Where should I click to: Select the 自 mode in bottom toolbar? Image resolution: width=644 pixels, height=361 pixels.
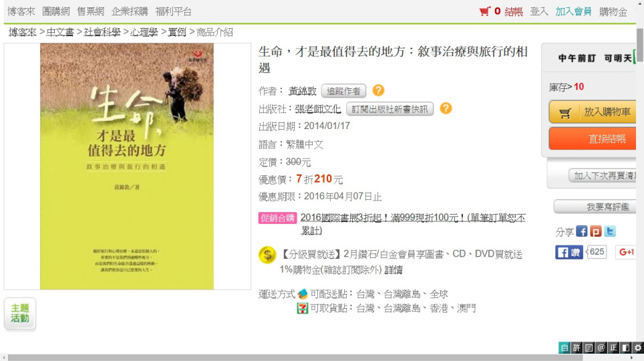pos(565,348)
